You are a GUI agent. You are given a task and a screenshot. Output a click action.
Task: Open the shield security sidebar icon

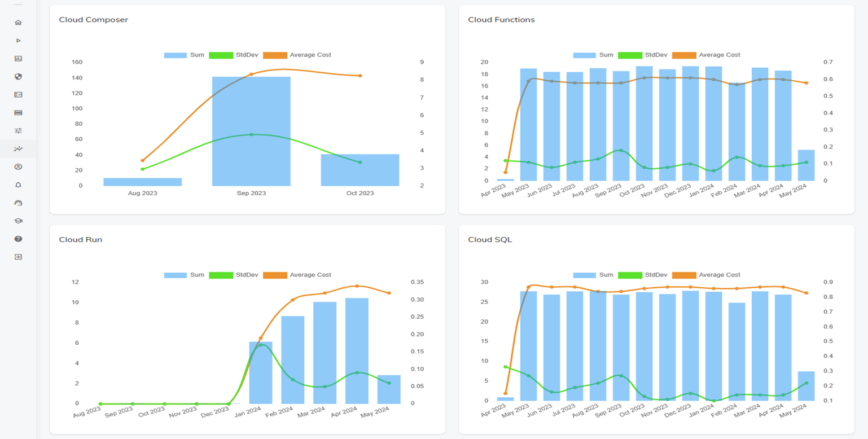pos(18,77)
